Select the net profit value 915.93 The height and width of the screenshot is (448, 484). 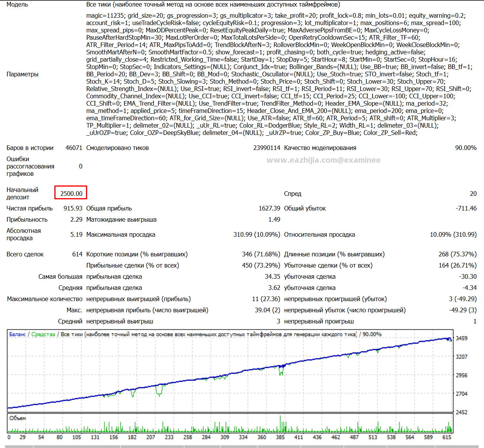pos(73,208)
